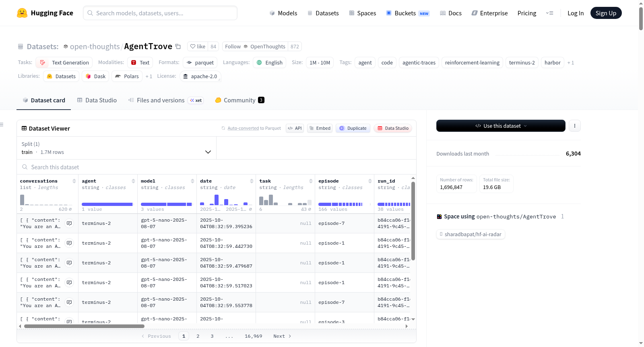Open the Datasets library tag
644x347 pixels.
pyautogui.click(x=61, y=76)
